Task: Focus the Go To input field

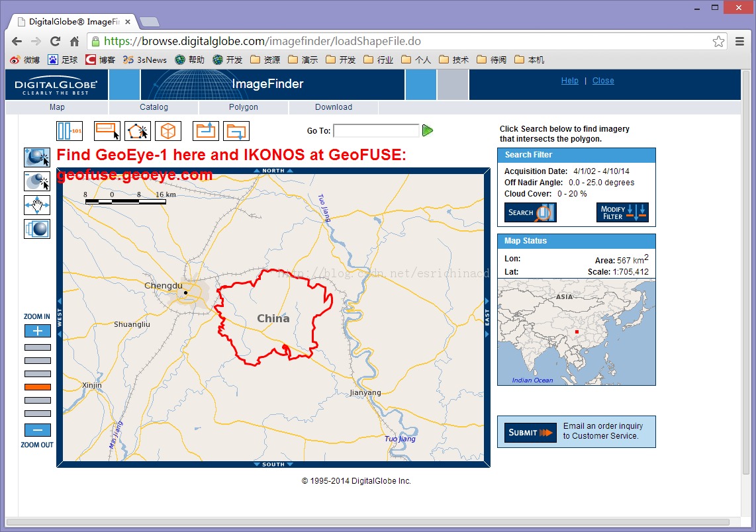Action: tap(376, 130)
